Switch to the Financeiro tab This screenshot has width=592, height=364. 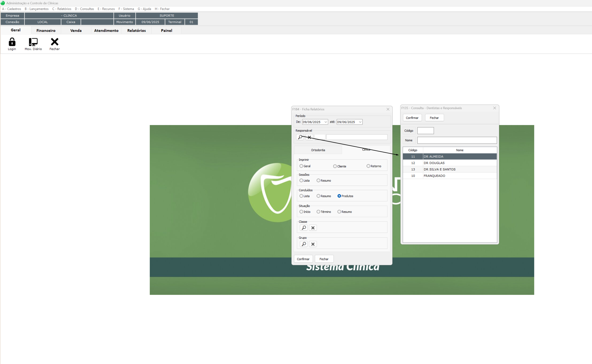click(46, 31)
